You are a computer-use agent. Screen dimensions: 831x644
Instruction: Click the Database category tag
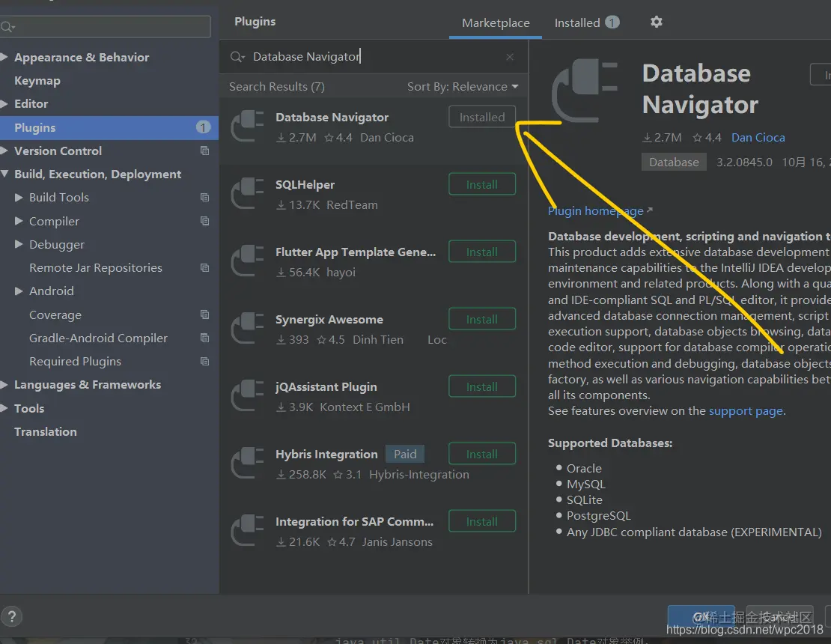[x=674, y=162]
